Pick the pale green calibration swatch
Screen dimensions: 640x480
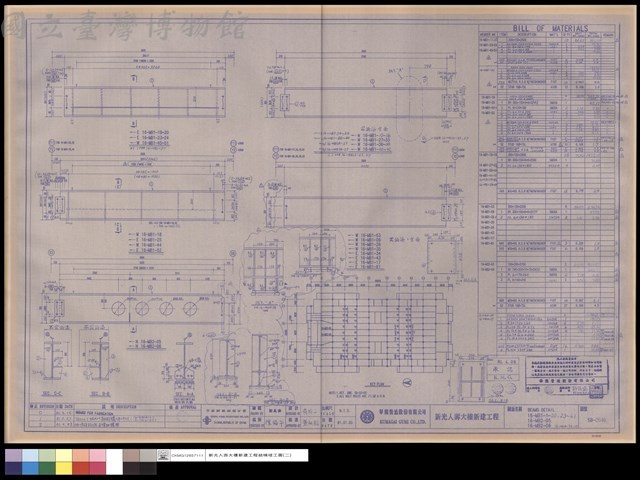[x=47, y=456]
